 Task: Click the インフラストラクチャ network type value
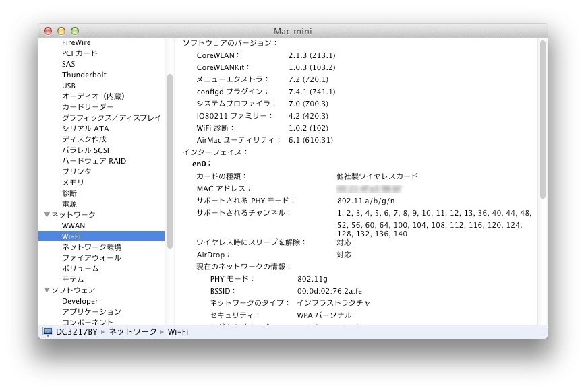(334, 303)
